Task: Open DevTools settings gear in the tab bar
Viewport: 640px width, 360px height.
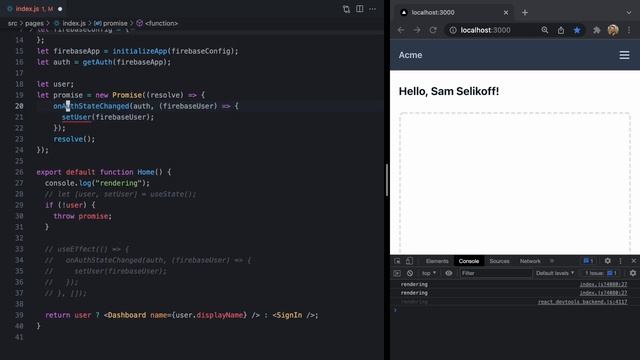Action: point(607,261)
